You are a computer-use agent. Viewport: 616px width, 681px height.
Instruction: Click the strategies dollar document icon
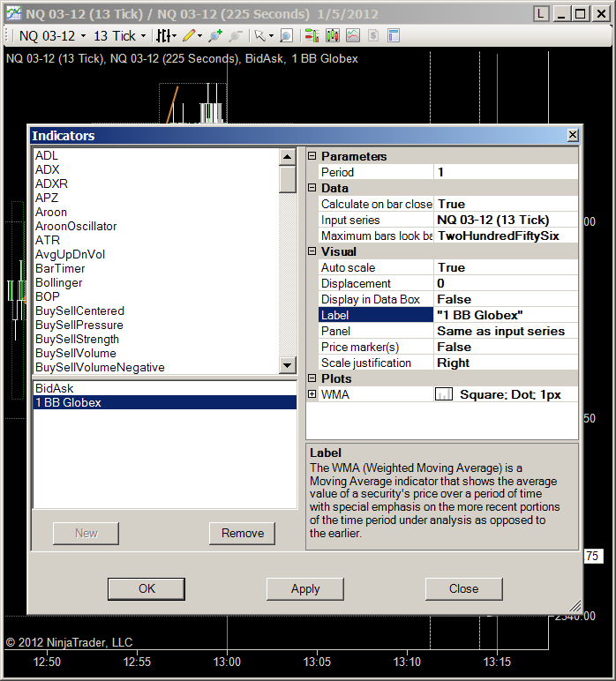click(x=373, y=35)
